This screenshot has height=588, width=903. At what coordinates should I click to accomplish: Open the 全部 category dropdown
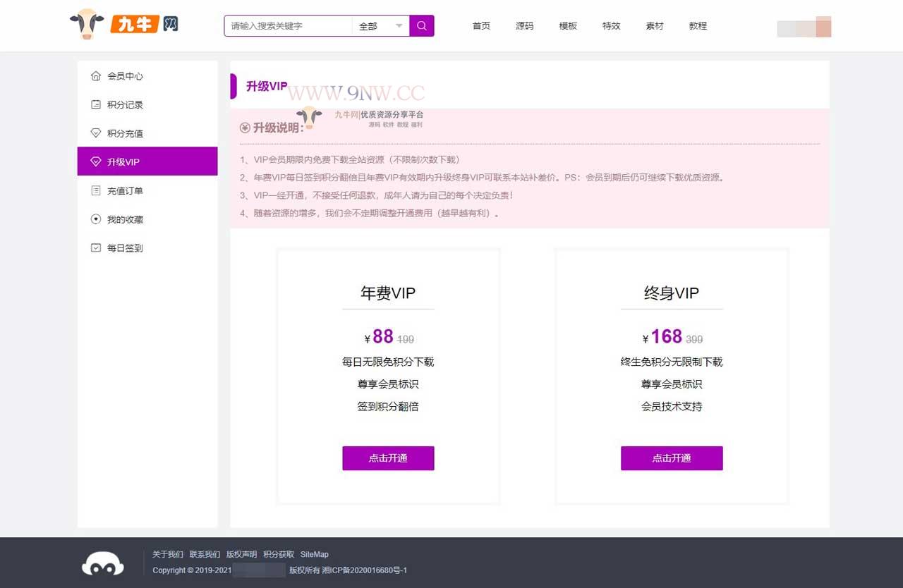pos(380,26)
